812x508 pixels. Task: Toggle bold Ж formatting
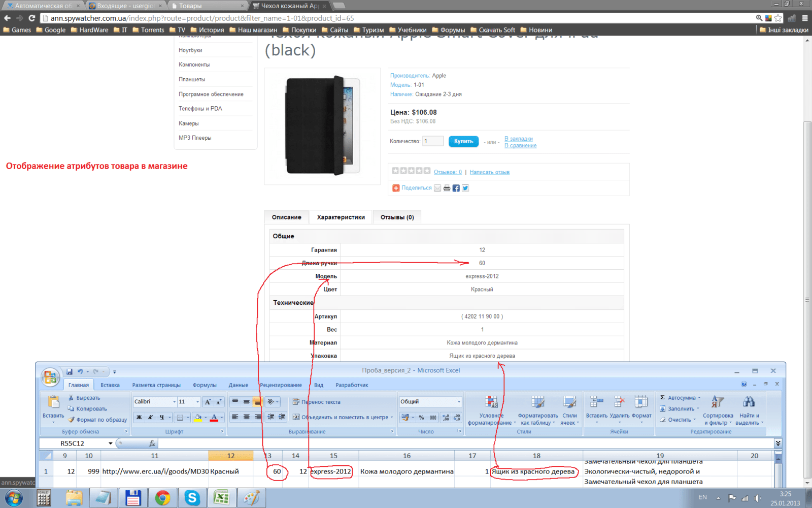(x=139, y=418)
